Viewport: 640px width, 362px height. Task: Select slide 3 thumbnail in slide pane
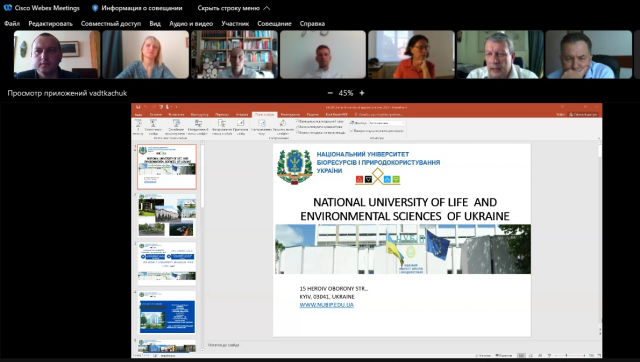click(167, 264)
